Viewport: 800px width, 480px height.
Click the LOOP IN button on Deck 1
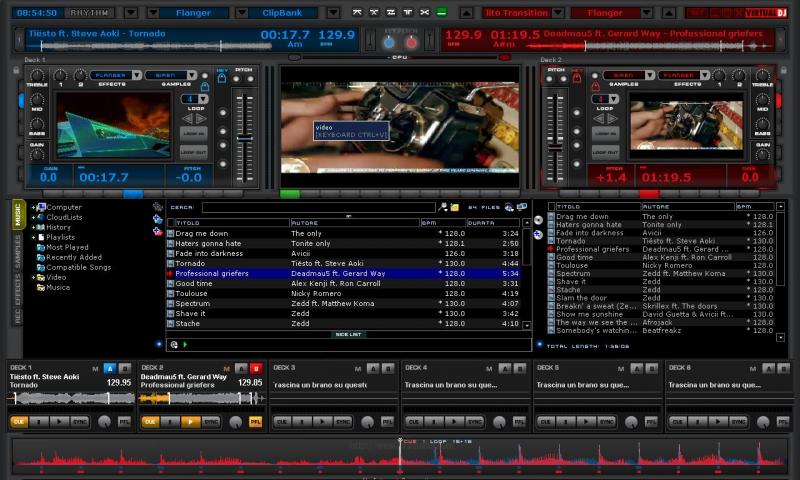pyautogui.click(x=193, y=133)
